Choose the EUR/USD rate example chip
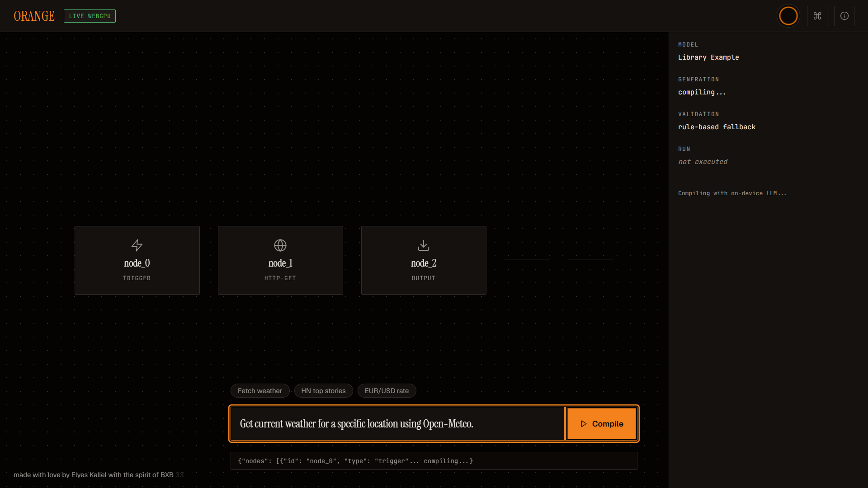Screen dimensions: 868x488 (387, 391)
